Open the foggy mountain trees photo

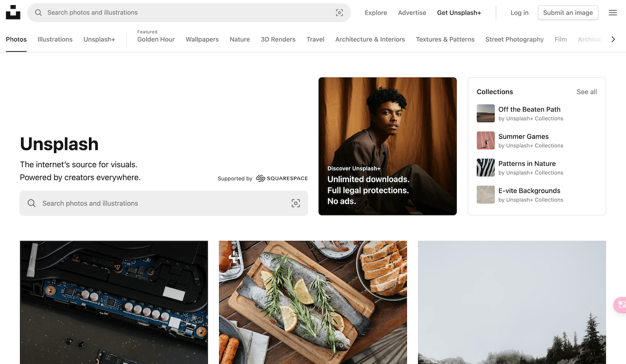[x=512, y=302]
